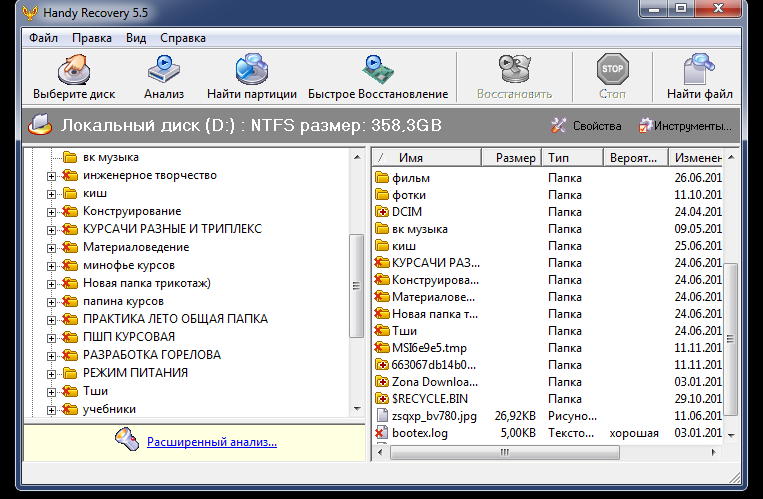Expand Материаловедение tree node
The width and height of the screenshot is (763, 499).
[x=51, y=248]
